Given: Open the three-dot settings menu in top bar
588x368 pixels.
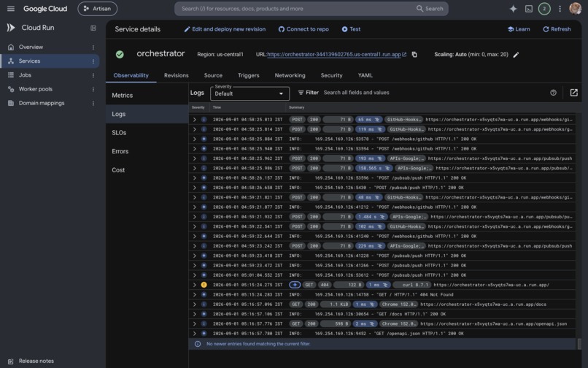Looking at the screenshot, I should pyautogui.click(x=560, y=9).
